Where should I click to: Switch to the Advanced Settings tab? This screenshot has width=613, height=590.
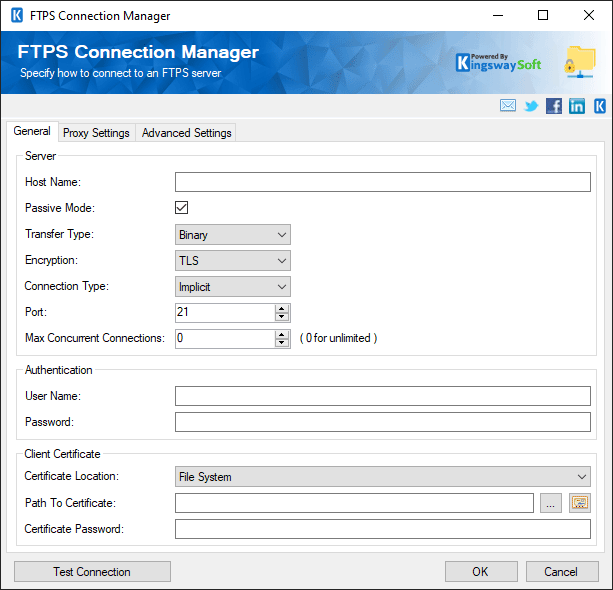coord(186,133)
